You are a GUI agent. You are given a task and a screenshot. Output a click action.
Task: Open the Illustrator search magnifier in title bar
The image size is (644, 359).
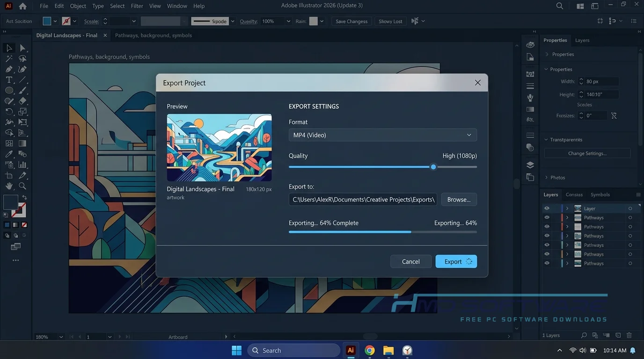[x=560, y=6]
